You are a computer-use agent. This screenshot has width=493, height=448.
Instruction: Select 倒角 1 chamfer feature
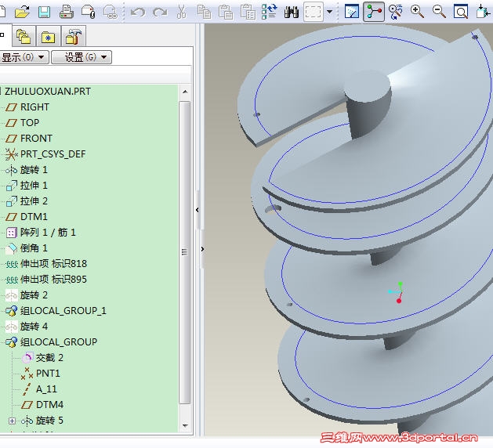point(34,248)
